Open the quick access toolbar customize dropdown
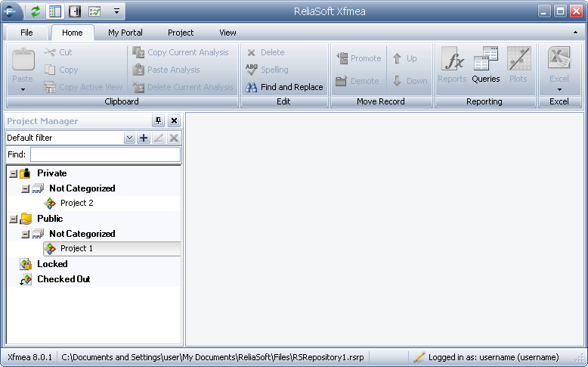Viewport: 588px width, 367px height. click(x=116, y=11)
